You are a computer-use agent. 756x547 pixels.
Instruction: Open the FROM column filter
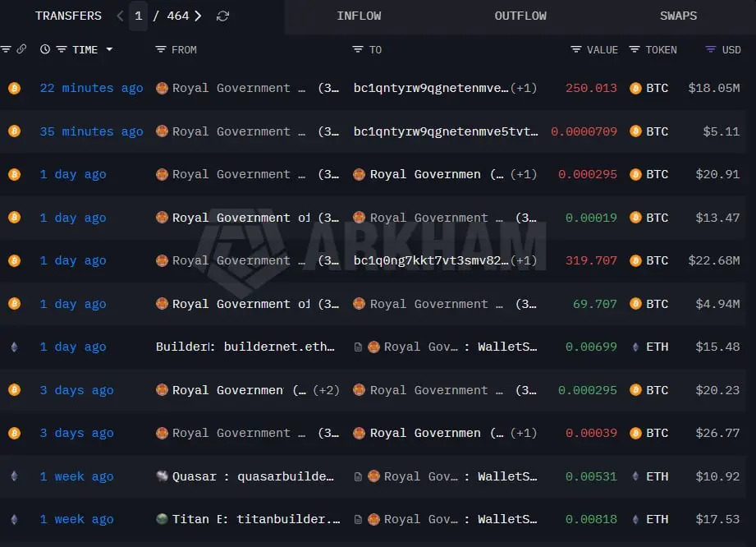[x=161, y=49]
